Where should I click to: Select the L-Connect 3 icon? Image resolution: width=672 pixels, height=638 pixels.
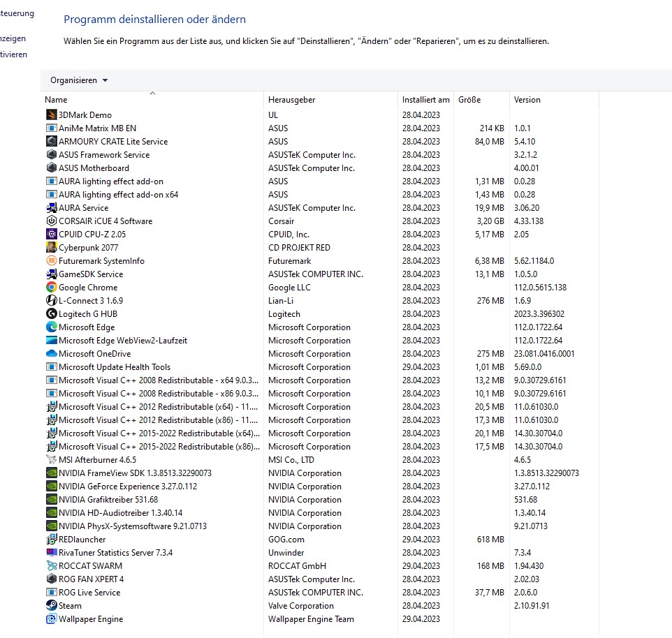(x=52, y=301)
